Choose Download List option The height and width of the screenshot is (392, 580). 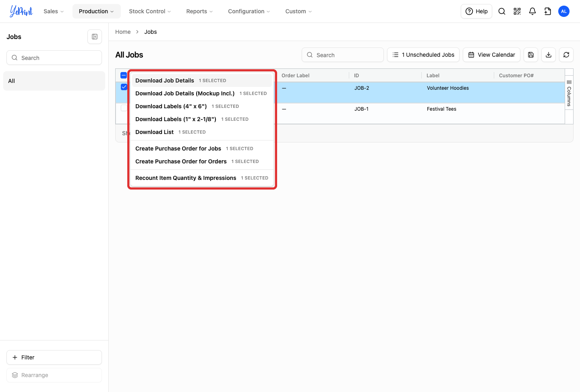(202, 132)
